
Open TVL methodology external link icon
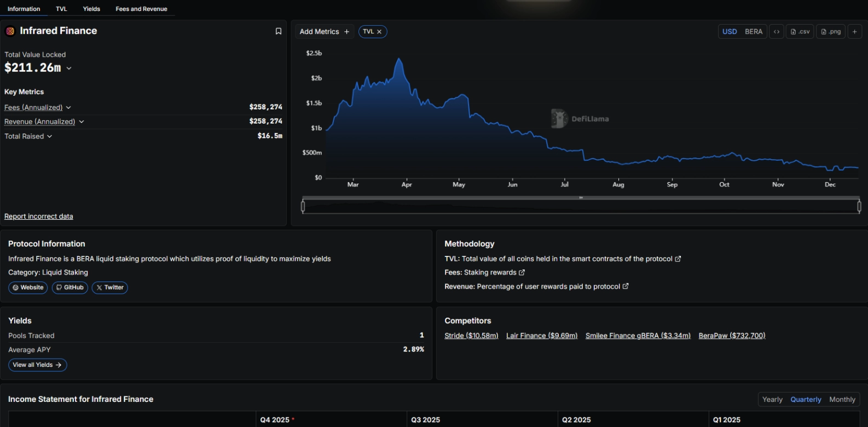(x=678, y=259)
